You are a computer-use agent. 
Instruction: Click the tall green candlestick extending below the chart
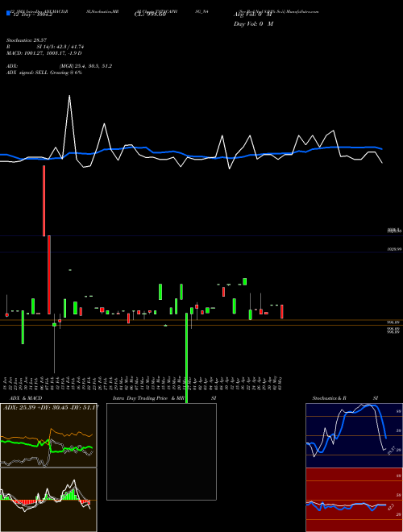[x=186, y=358]
